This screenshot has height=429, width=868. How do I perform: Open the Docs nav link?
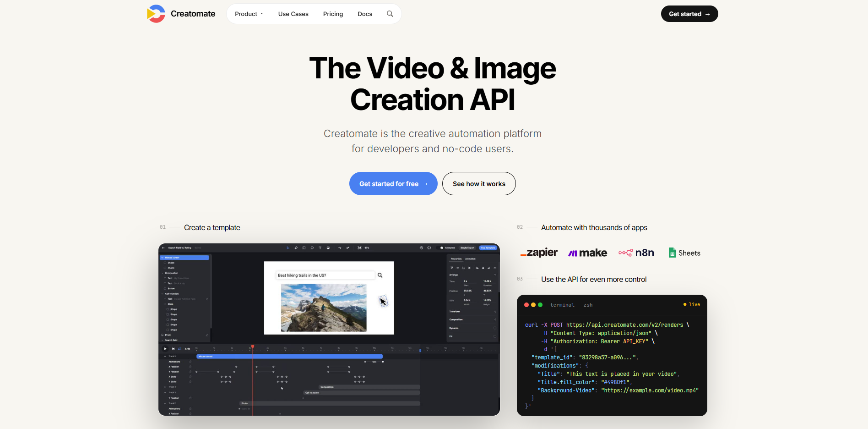[x=365, y=14]
